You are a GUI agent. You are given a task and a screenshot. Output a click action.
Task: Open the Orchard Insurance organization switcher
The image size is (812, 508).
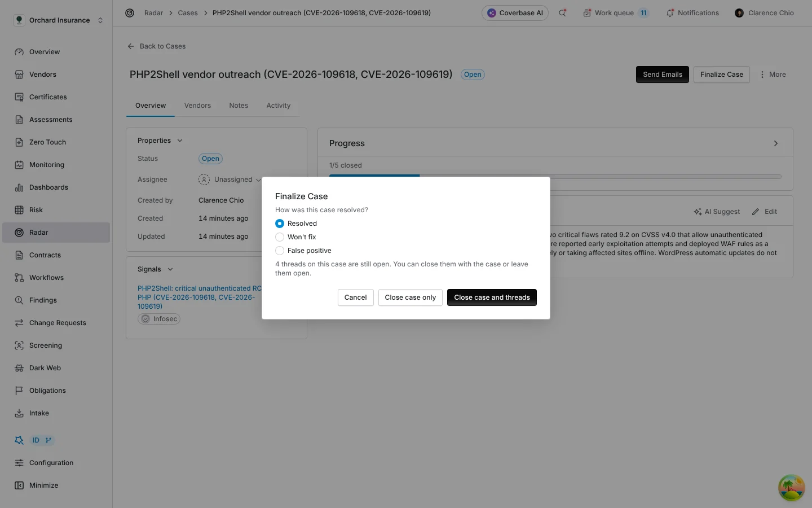point(59,20)
